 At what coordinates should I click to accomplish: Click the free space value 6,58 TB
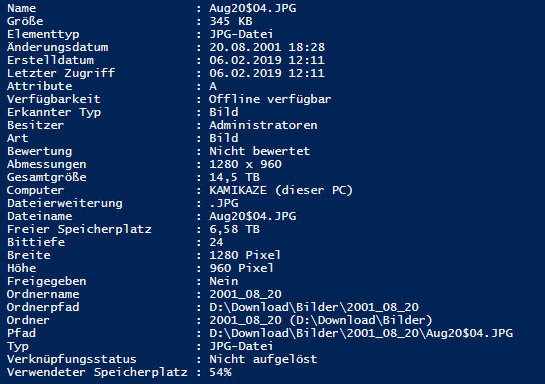234,229
